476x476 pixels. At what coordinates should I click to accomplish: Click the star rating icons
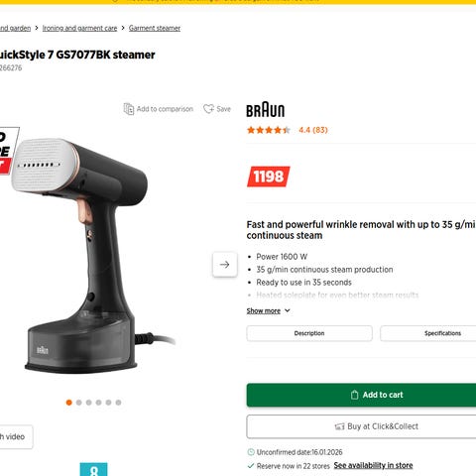[x=269, y=130]
